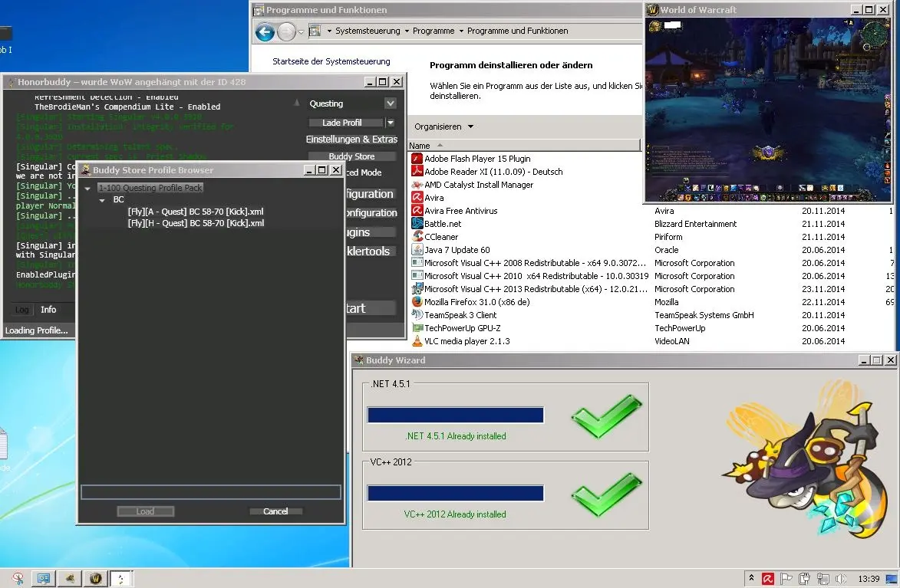This screenshot has width=900, height=588.
Task: Click the icon beside the plain Avira entry
Action: coord(417,197)
